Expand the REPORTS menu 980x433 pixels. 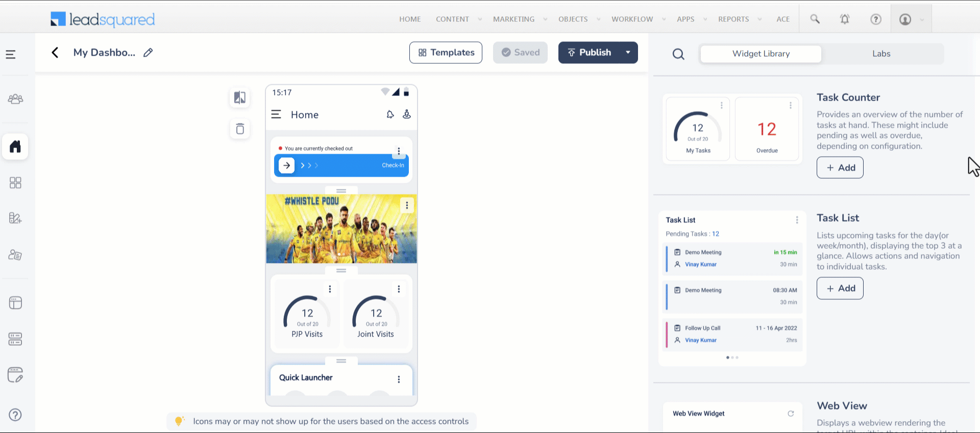[x=740, y=19]
